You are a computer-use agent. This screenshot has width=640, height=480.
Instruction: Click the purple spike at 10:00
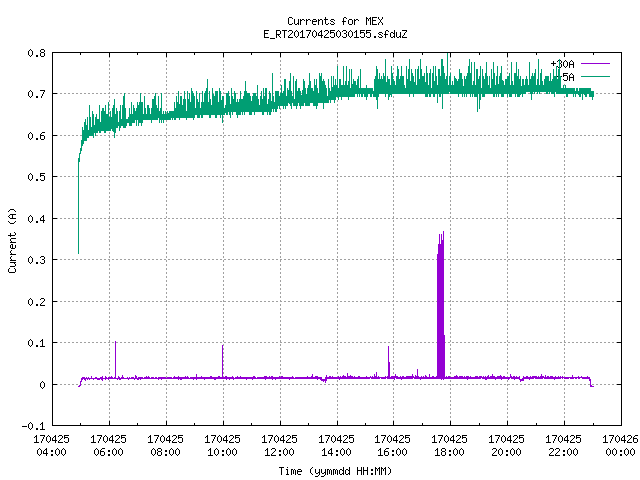click(222, 361)
